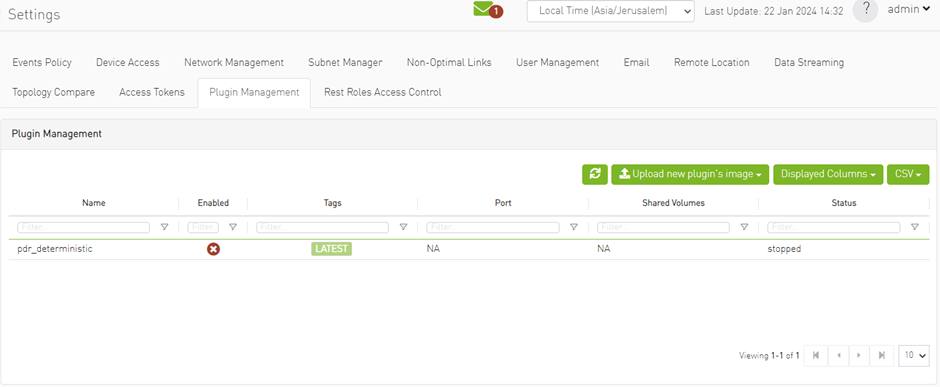
Task: Select the Plugin Management tab
Action: (254, 92)
